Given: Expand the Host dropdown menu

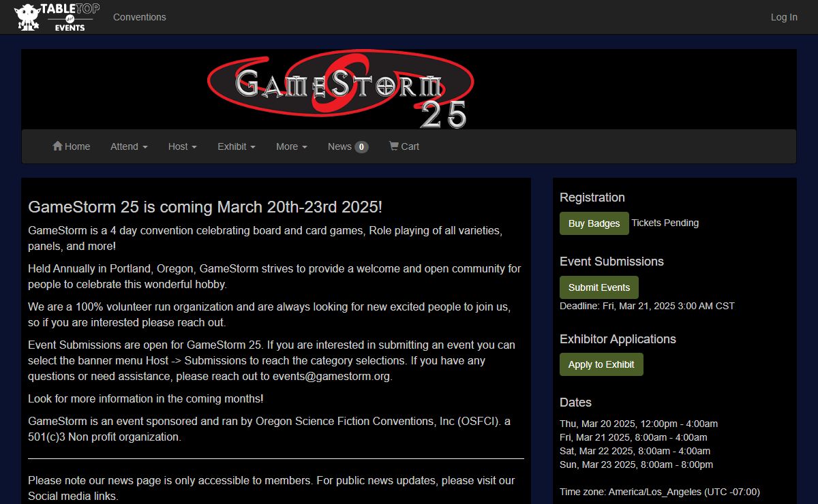Looking at the screenshot, I should (x=183, y=146).
